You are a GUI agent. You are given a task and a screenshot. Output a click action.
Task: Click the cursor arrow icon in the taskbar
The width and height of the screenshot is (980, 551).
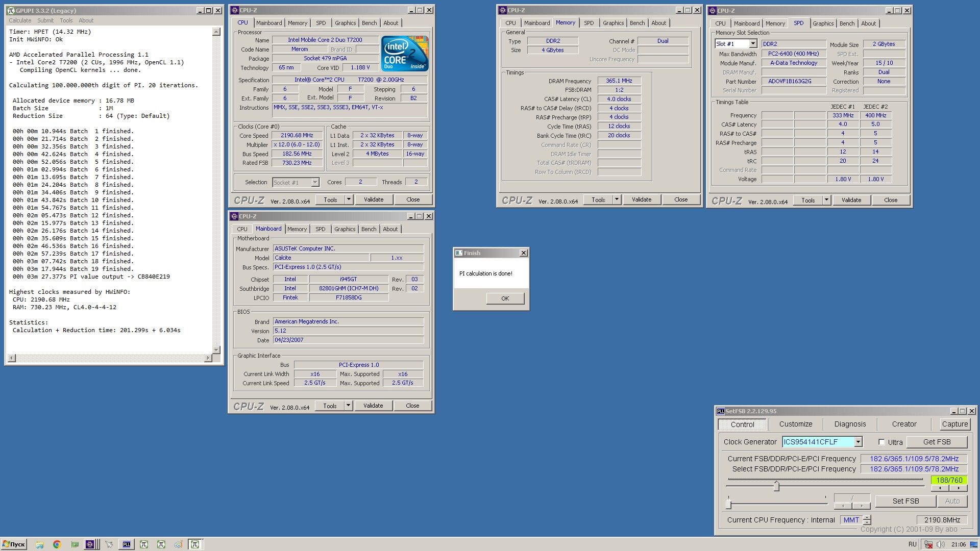coord(109,544)
